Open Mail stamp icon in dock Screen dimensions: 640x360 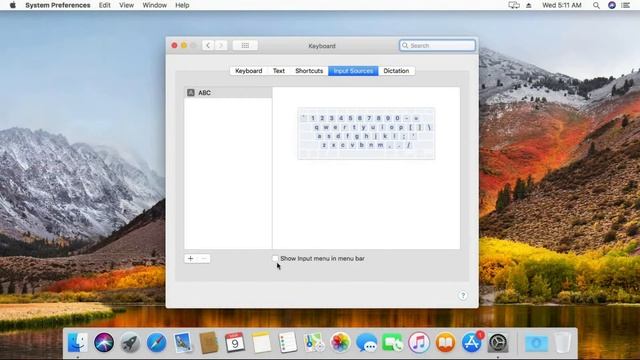click(x=182, y=342)
